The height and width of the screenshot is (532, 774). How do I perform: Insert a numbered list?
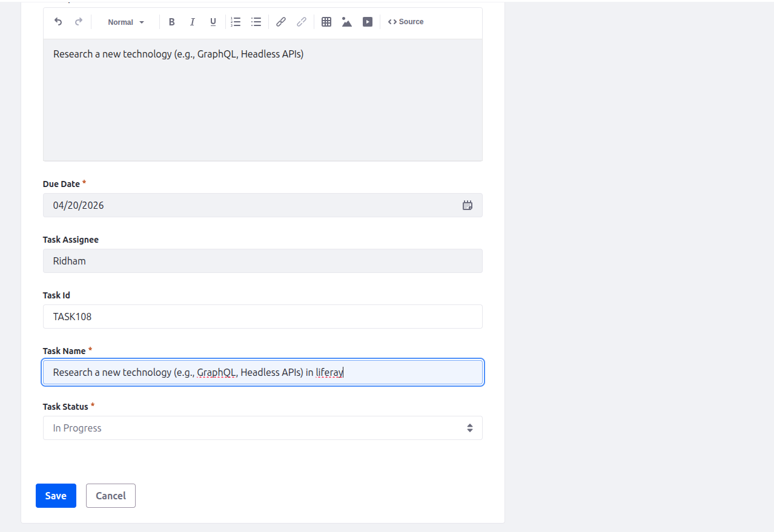(x=236, y=22)
